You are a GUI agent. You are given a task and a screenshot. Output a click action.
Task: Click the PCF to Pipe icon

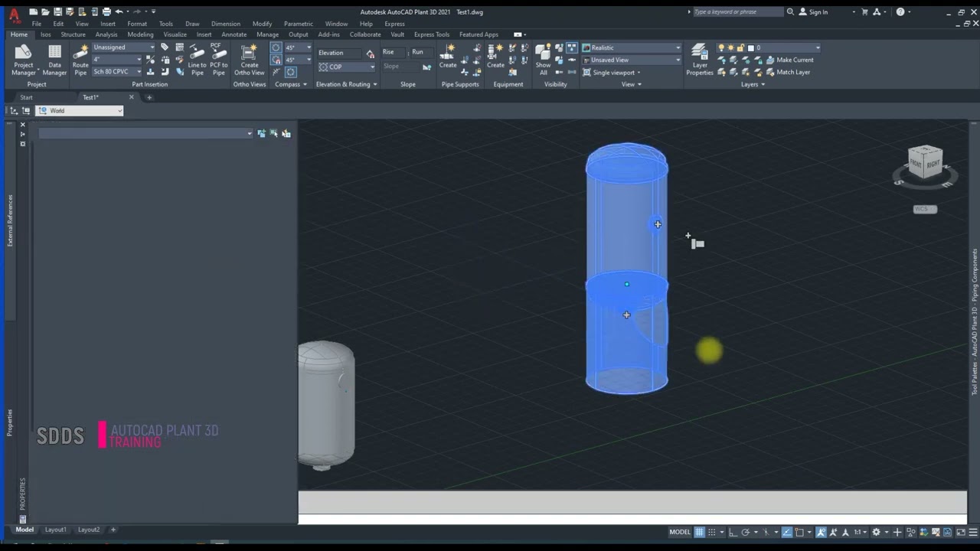(219, 60)
